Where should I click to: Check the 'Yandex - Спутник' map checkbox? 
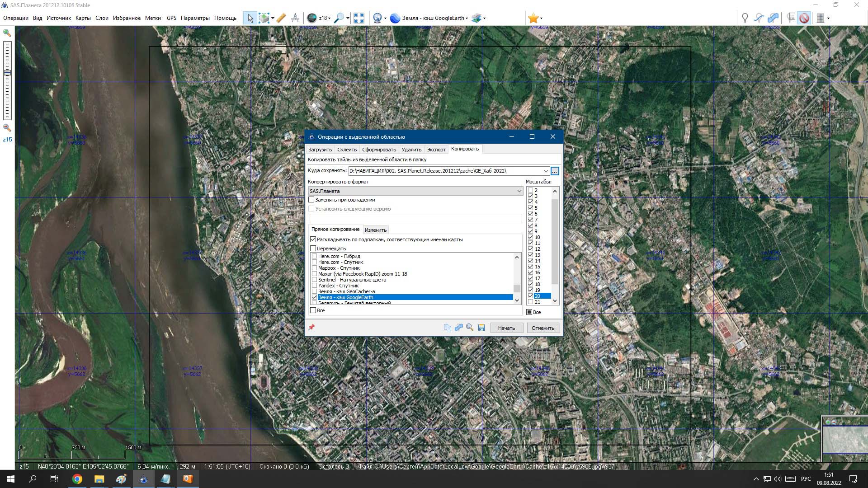(315, 286)
